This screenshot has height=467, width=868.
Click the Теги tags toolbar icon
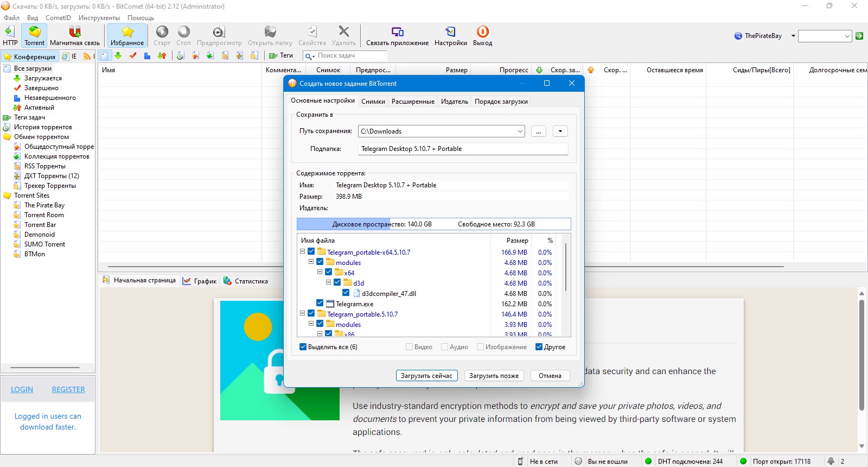click(x=273, y=55)
